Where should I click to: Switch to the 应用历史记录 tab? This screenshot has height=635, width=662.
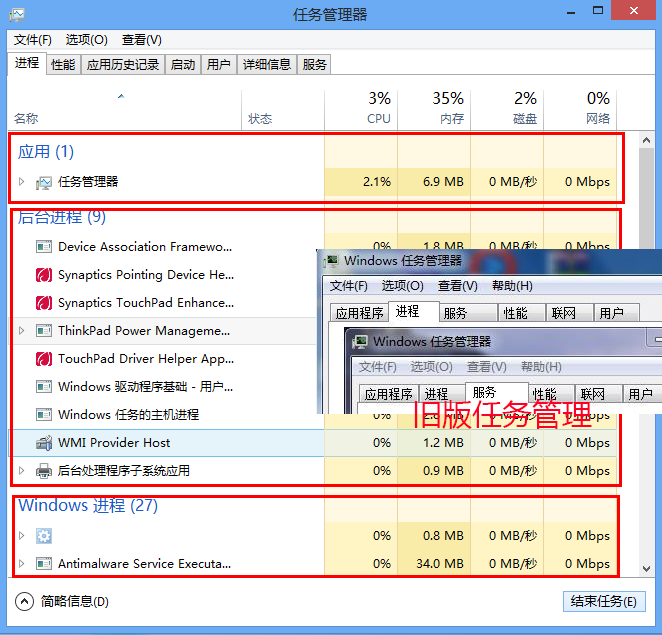pyautogui.click(x=123, y=65)
